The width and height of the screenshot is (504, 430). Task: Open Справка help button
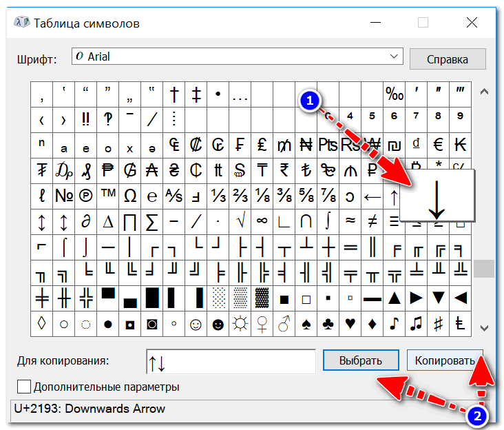[448, 59]
